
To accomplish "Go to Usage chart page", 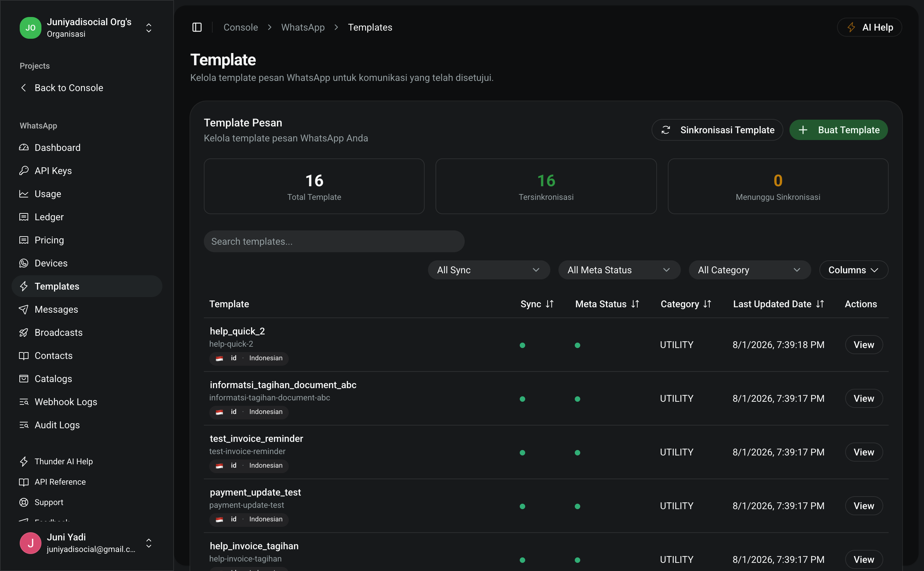I will 87,194.
